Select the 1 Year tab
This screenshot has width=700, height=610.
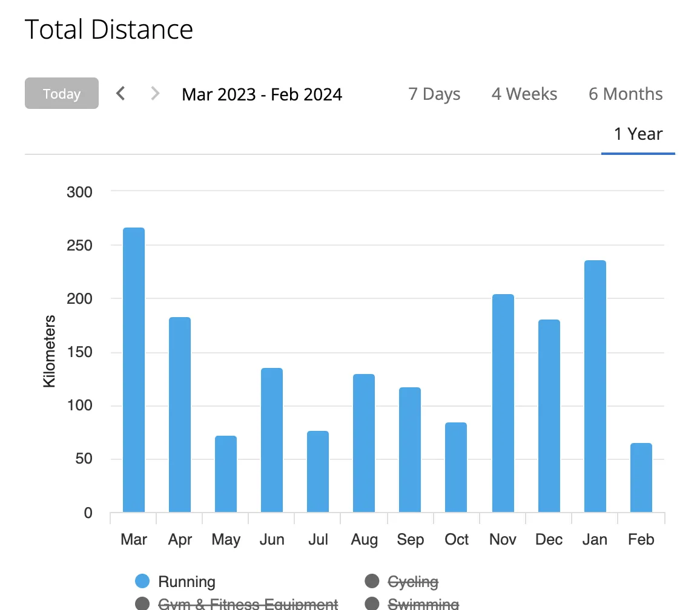638,134
